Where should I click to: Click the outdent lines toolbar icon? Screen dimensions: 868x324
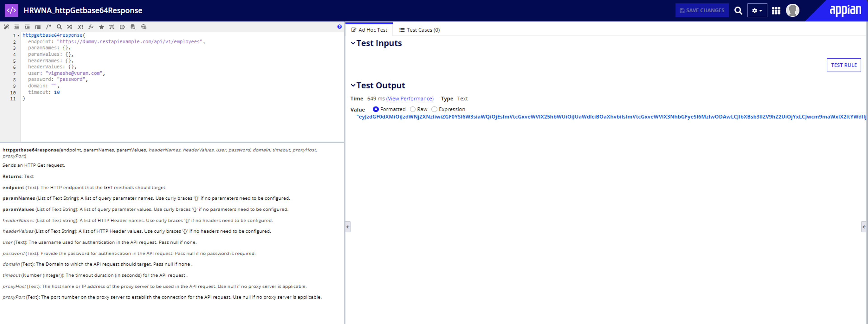17,27
